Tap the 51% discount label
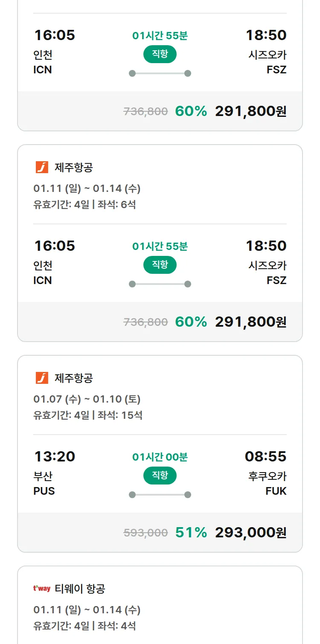320x644 pixels. point(191,533)
